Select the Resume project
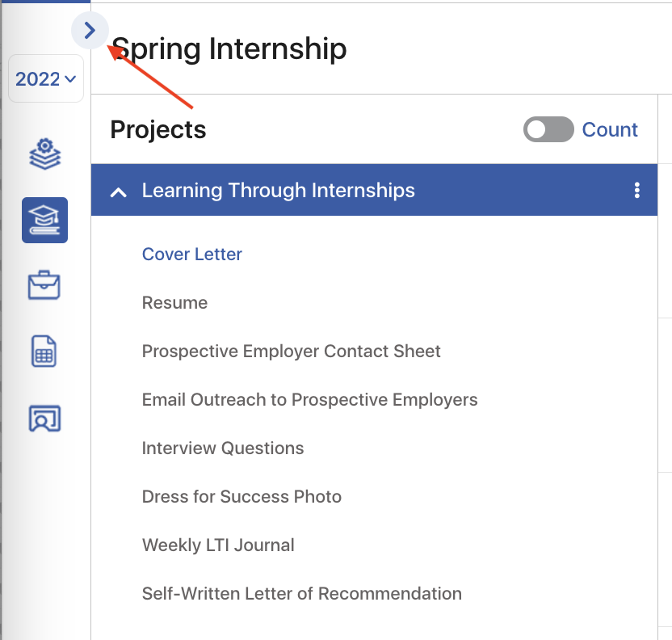Viewport: 672px width, 640px height. pos(174,303)
